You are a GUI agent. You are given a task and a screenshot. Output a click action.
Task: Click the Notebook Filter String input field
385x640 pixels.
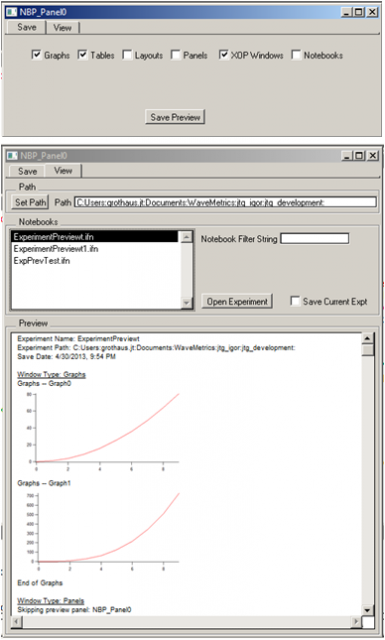(x=315, y=239)
